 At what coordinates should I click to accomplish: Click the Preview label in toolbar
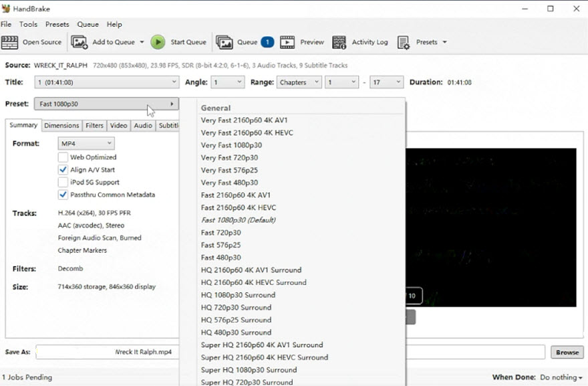(x=312, y=42)
